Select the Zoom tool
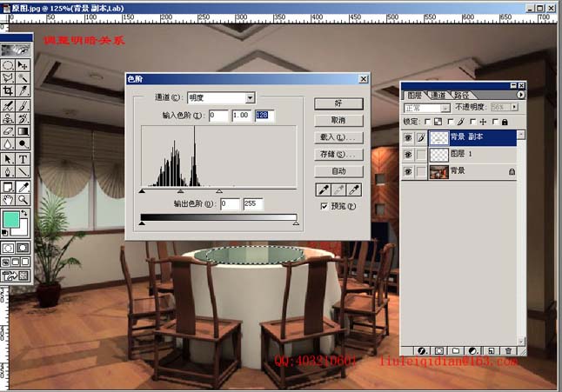Image resolution: width=562 pixels, height=392 pixels. point(23,199)
